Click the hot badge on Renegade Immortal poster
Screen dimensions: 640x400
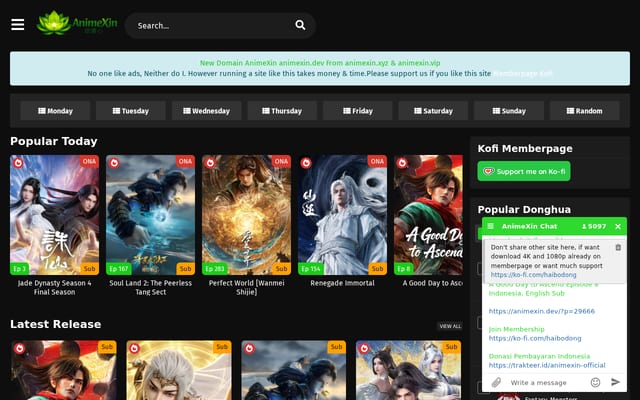(x=306, y=163)
